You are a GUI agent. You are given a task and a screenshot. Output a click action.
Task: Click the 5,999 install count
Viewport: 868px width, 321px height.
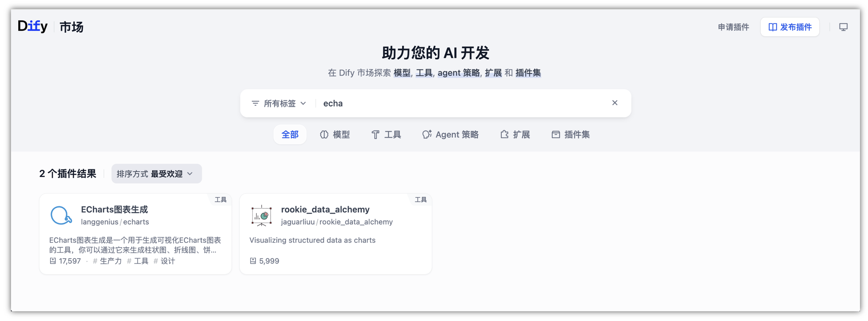coord(264,261)
